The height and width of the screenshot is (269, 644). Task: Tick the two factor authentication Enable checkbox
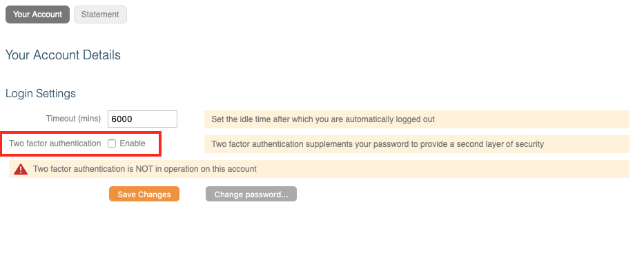tap(112, 143)
